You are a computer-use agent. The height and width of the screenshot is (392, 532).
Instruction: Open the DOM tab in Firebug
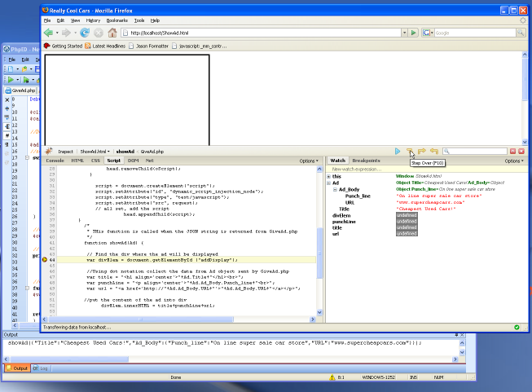(133, 161)
